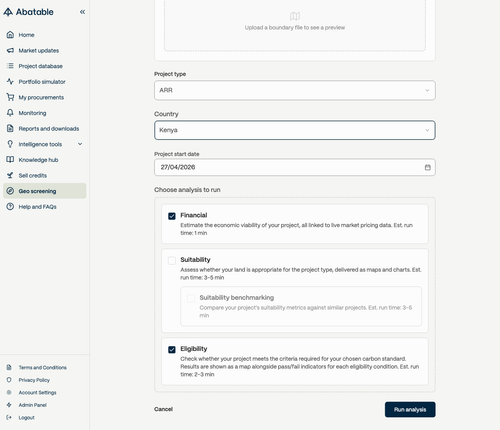500x430 pixels.
Task: Click the My procurements cart icon
Action: 10,97
